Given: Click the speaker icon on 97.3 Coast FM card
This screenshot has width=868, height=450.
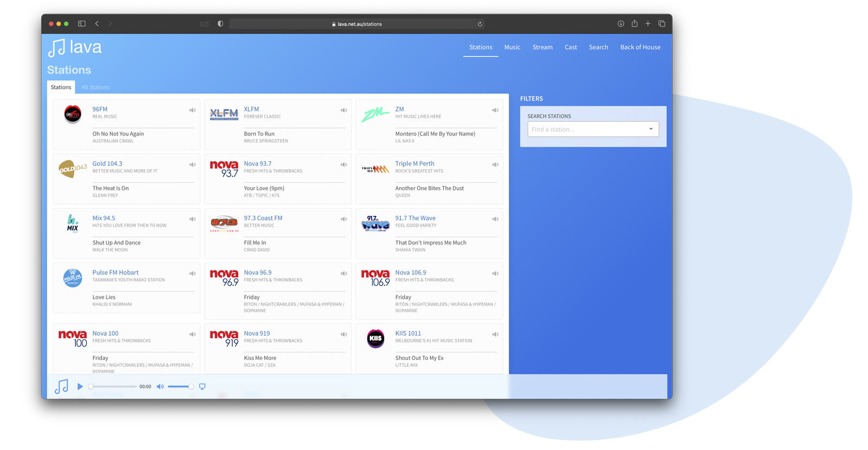Looking at the screenshot, I should pos(344,219).
